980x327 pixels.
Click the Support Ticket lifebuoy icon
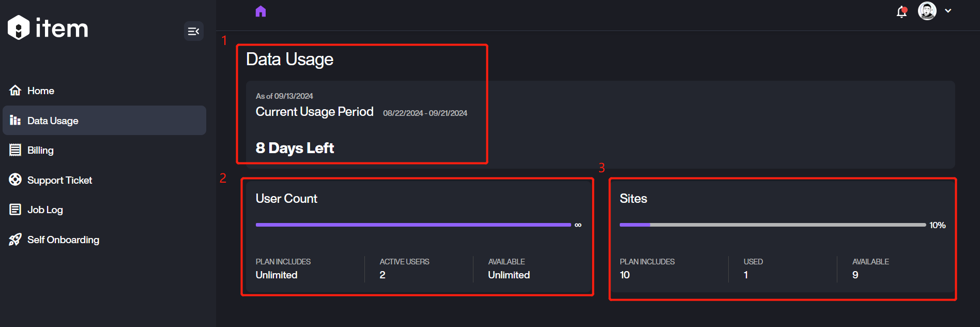(16, 180)
